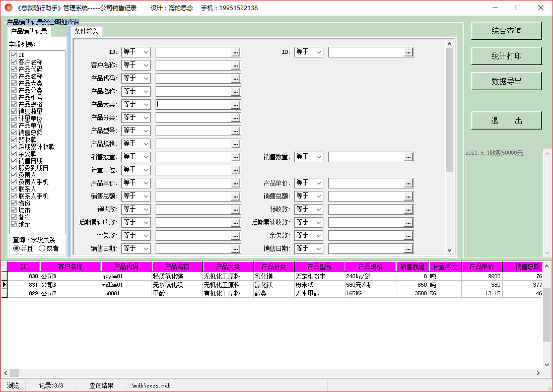Open operator dropdown for 客户名称
553x392 pixels.
tap(136, 66)
